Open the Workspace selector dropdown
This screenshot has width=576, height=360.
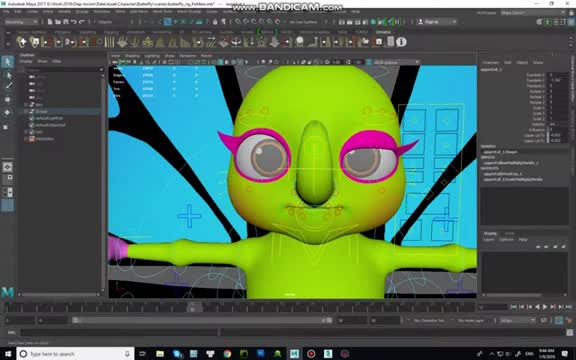coord(533,12)
